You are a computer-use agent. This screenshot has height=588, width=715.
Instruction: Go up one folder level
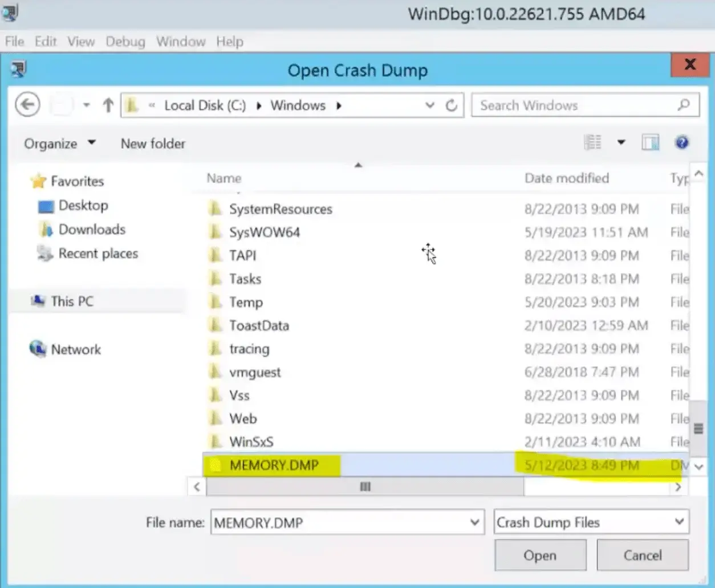(108, 105)
